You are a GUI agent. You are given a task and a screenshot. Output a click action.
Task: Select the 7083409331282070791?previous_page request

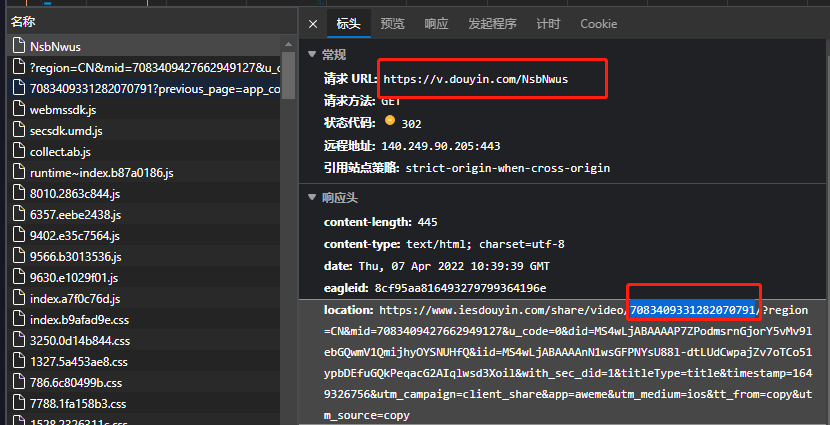point(144,88)
